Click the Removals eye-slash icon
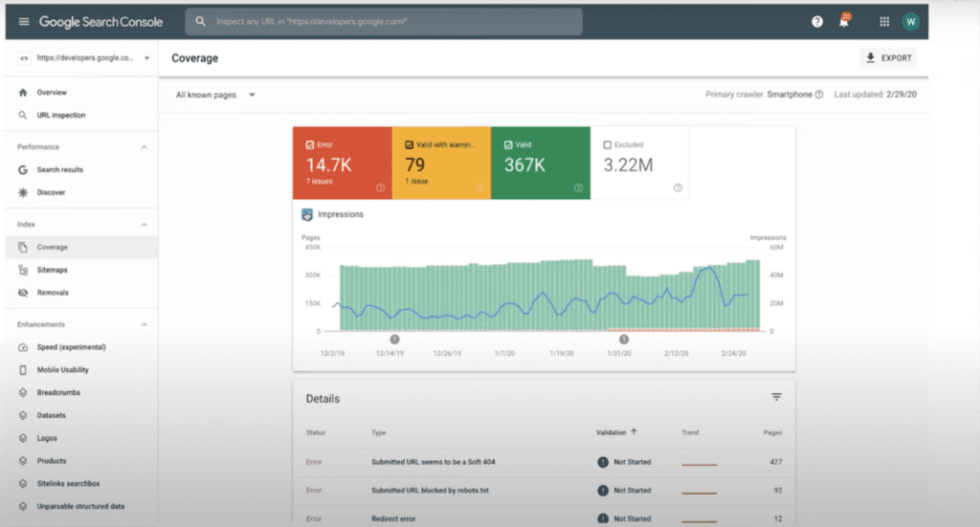The width and height of the screenshot is (980, 527). 23,293
